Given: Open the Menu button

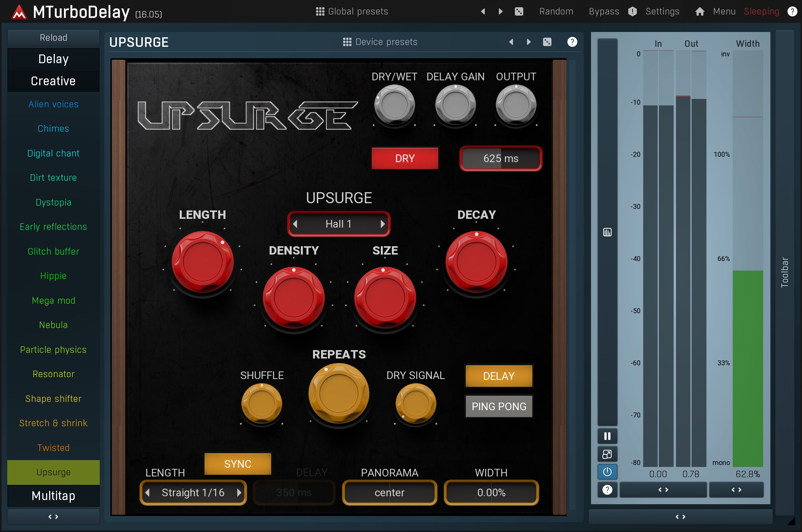Looking at the screenshot, I should tap(724, 11).
